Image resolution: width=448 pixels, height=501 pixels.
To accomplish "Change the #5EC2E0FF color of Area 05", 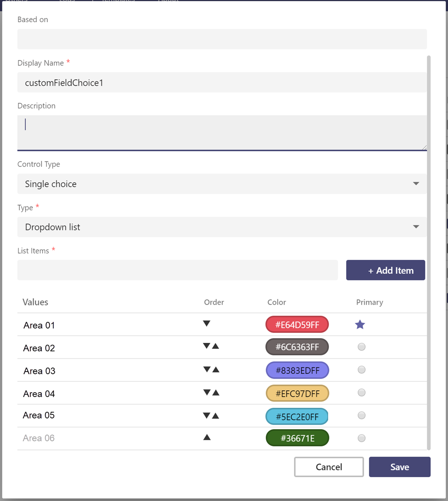I will [x=297, y=416].
